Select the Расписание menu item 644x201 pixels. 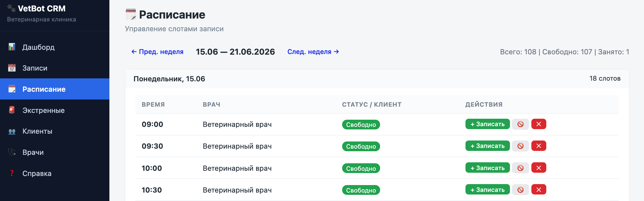(55, 89)
